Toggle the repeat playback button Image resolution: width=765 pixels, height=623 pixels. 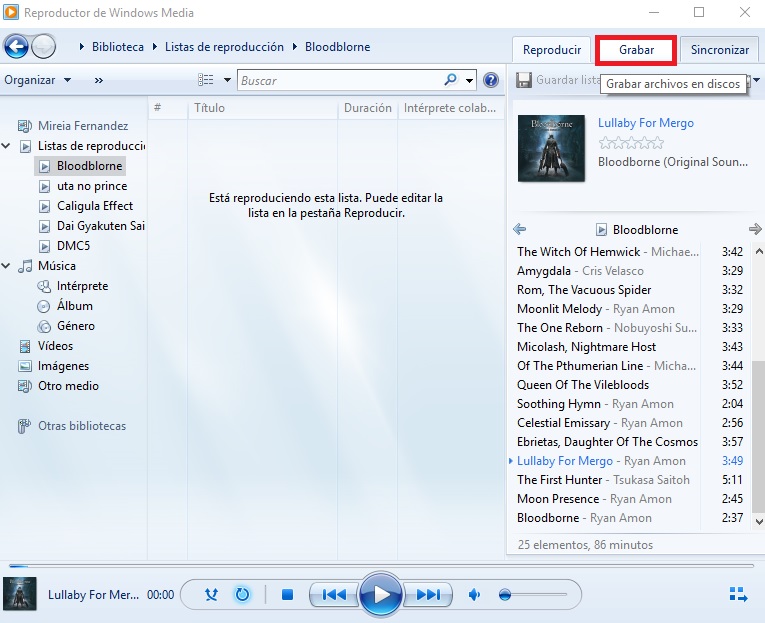pyautogui.click(x=242, y=595)
